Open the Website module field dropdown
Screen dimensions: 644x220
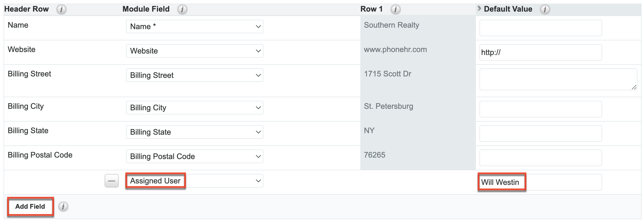(195, 51)
